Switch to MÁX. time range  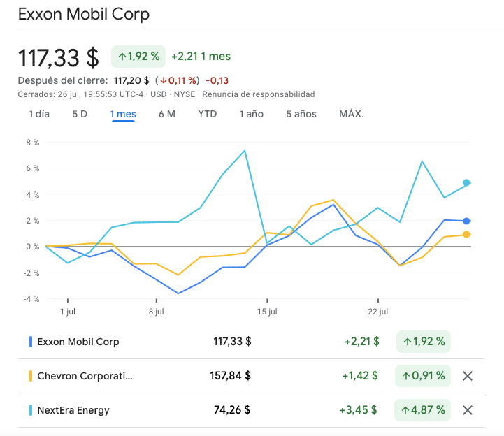(x=352, y=114)
